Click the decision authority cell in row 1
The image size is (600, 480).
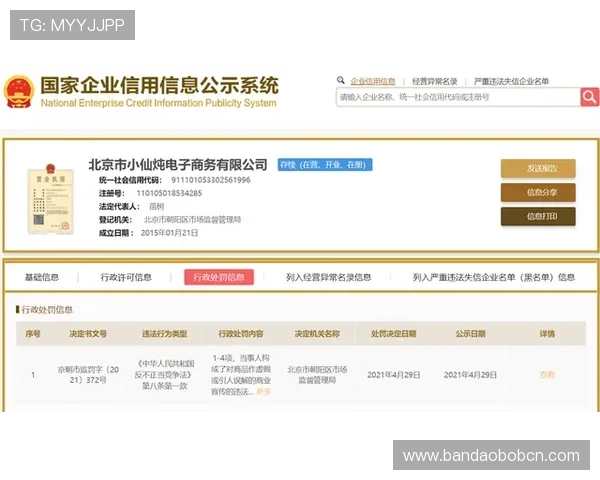tap(317, 375)
